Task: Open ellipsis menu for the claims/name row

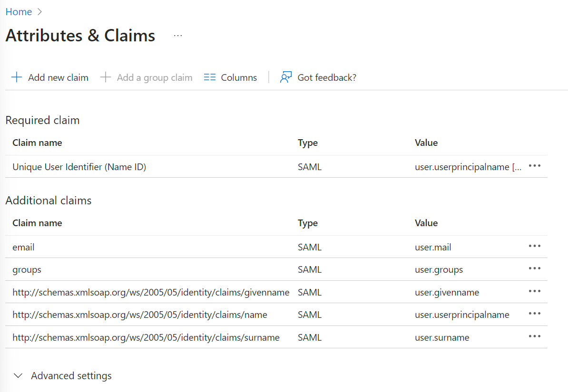Action: (x=535, y=314)
